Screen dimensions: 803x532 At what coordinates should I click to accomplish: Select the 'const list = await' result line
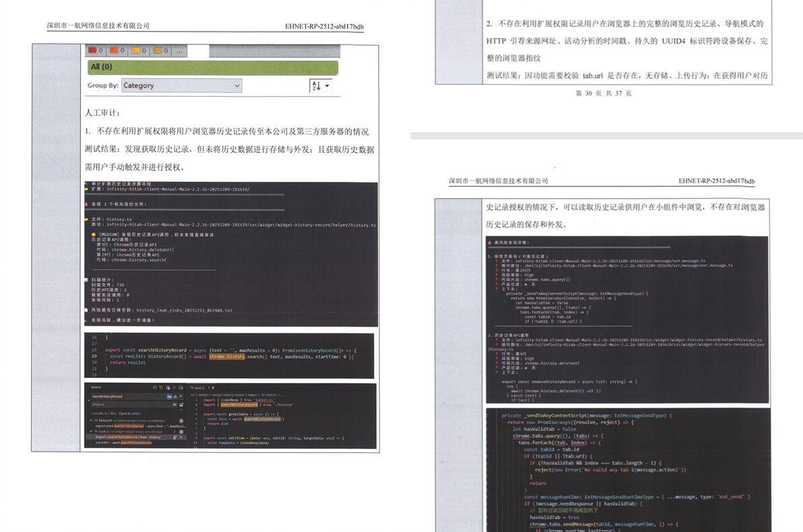click(123, 443)
